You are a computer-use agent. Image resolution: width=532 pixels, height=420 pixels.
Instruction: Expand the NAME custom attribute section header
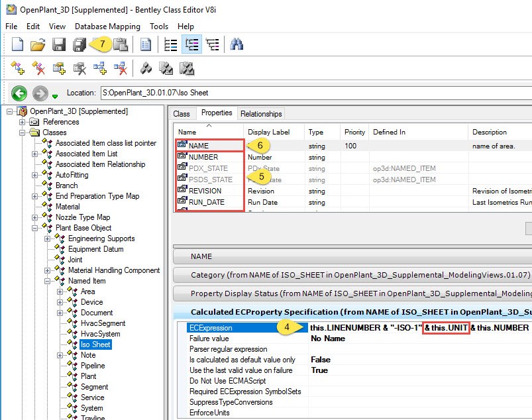click(x=352, y=256)
